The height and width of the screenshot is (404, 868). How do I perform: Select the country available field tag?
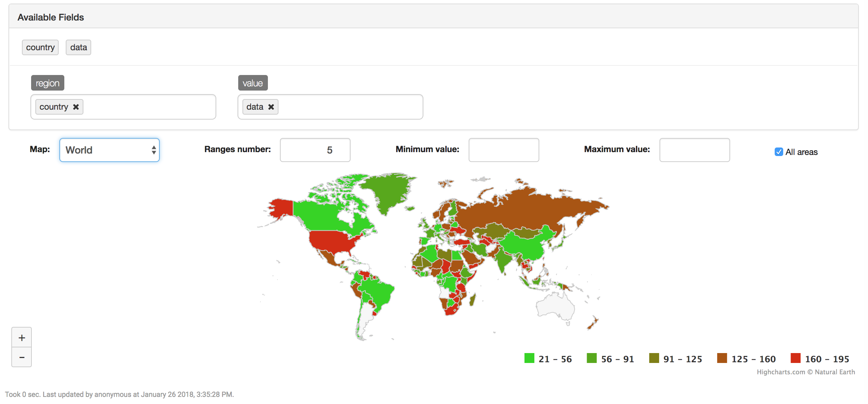[40, 47]
